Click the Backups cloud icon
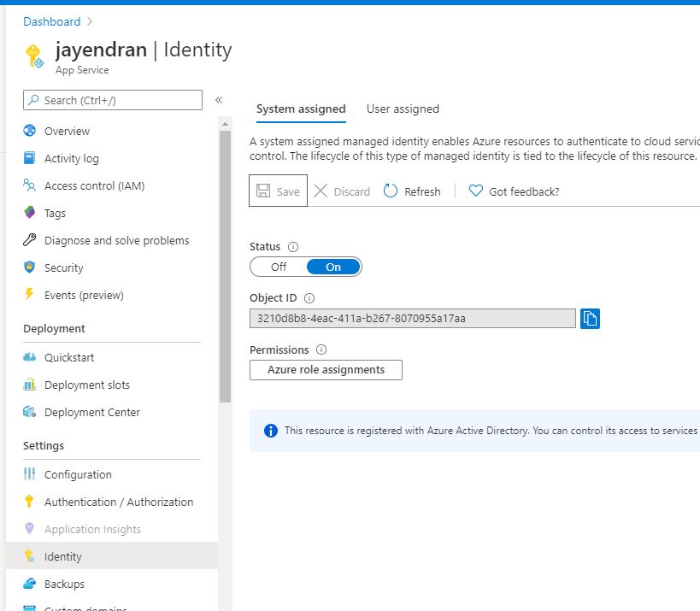Image resolution: width=700 pixels, height=611 pixels. tap(29, 584)
